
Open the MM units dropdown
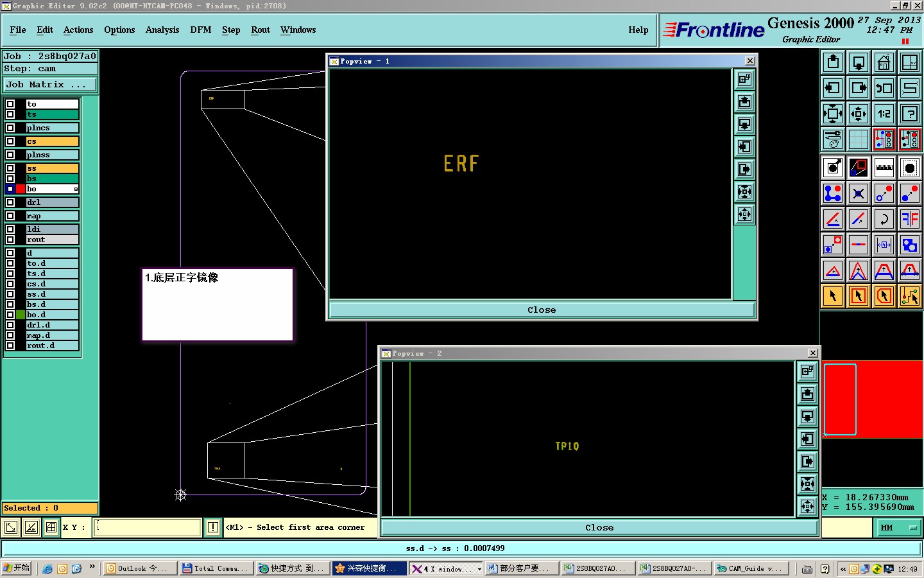click(x=898, y=528)
